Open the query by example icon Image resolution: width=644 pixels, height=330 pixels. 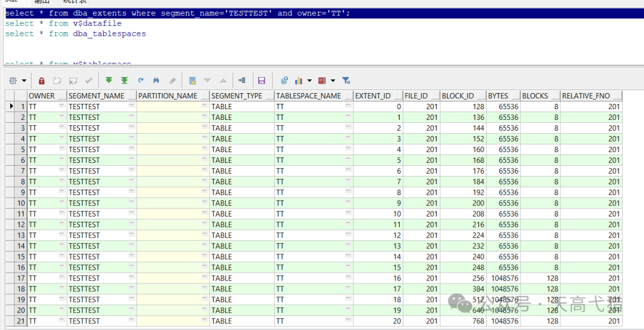(193, 81)
